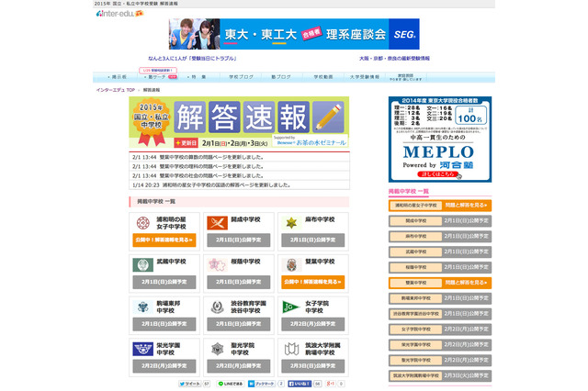
Task: Click 女子学院中学校 grey 公開予定 button
Action: (312, 324)
